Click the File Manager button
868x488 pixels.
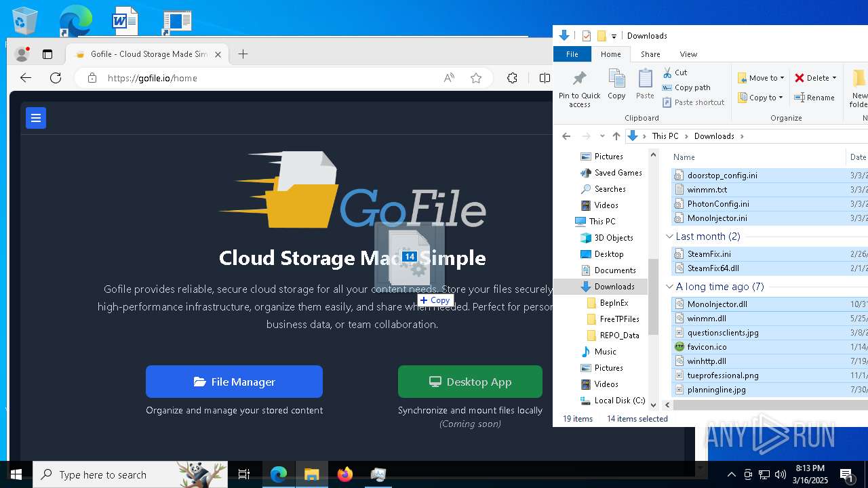(234, 382)
